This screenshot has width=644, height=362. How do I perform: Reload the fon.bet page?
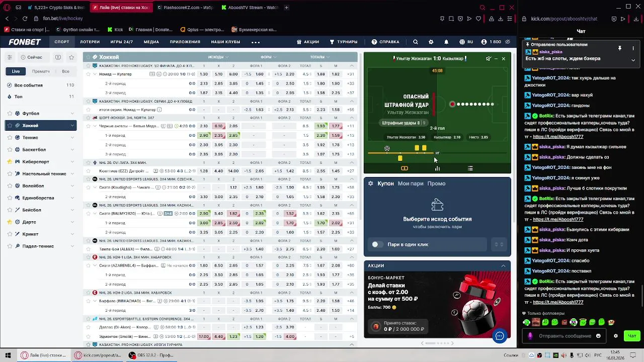[x=24, y=19]
